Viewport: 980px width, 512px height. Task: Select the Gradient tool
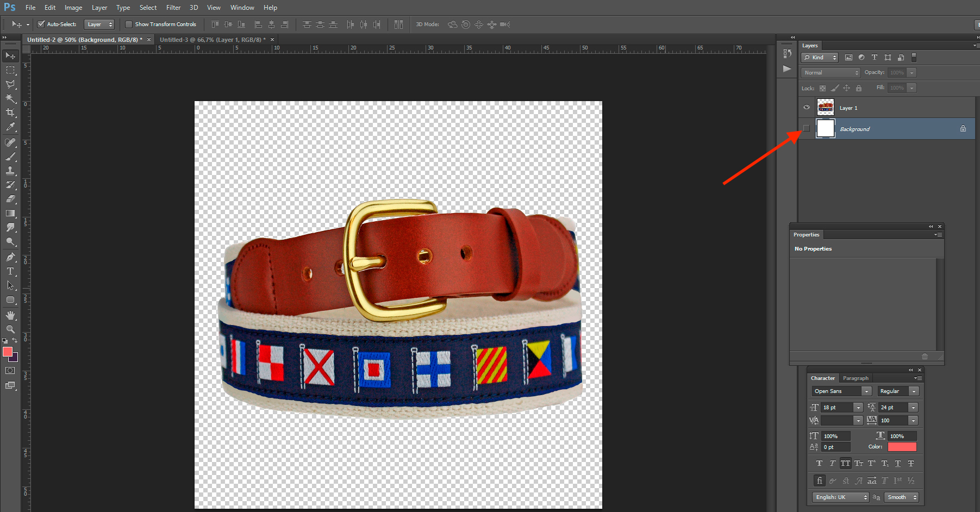tap(10, 213)
